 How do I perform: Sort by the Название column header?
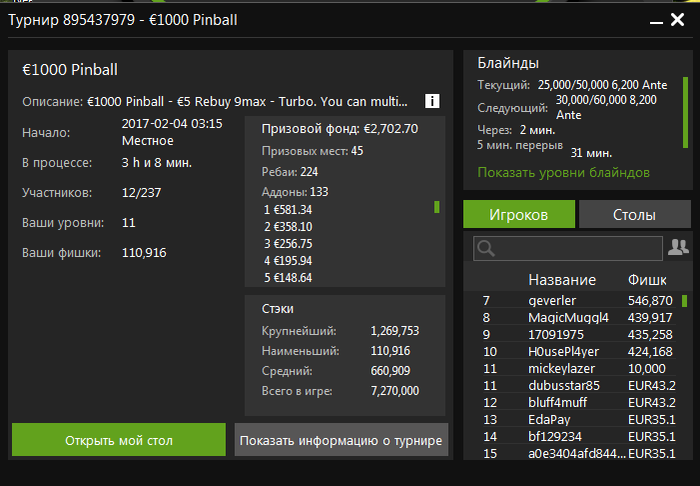click(x=562, y=280)
